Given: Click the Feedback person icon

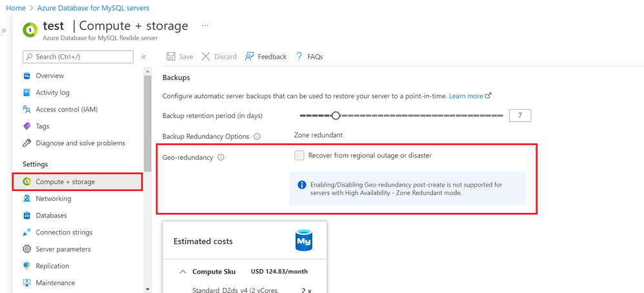Looking at the screenshot, I should (x=249, y=57).
